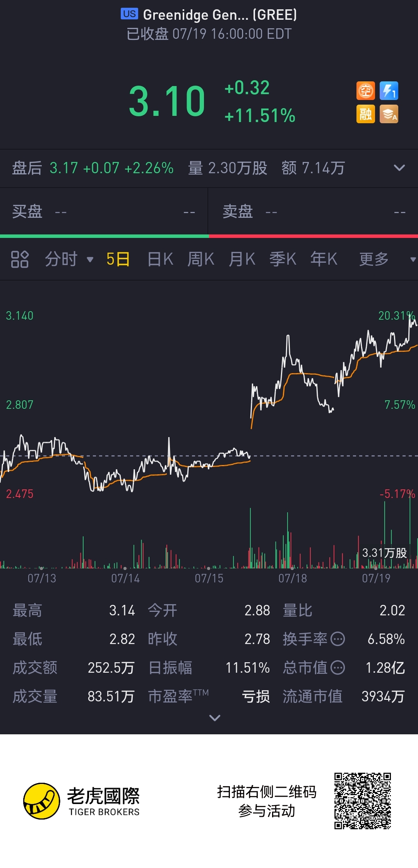Tap the 2.807 price axis label
This screenshot has width=418, height=868.
click(x=20, y=405)
